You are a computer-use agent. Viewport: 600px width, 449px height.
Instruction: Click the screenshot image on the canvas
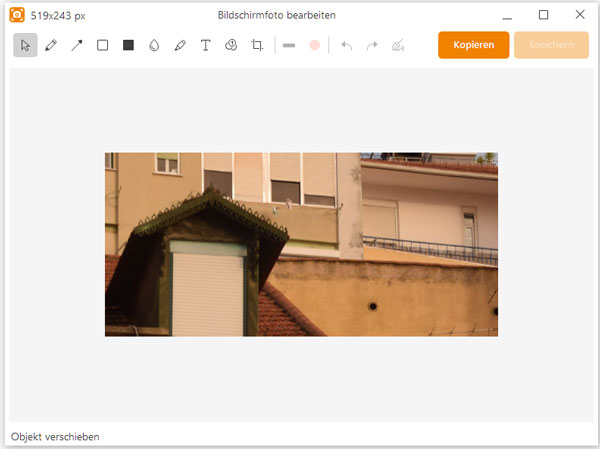pyautogui.click(x=301, y=244)
